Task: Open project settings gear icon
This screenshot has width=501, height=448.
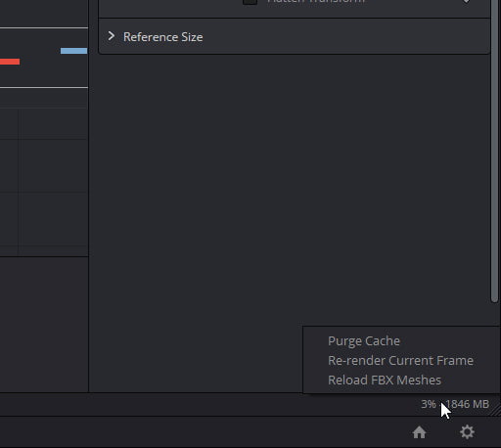Action: (x=467, y=432)
